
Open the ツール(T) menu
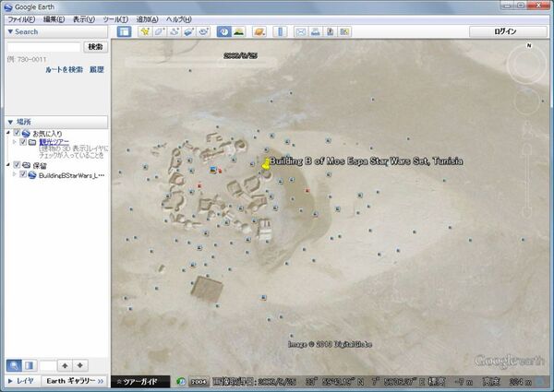coord(115,19)
